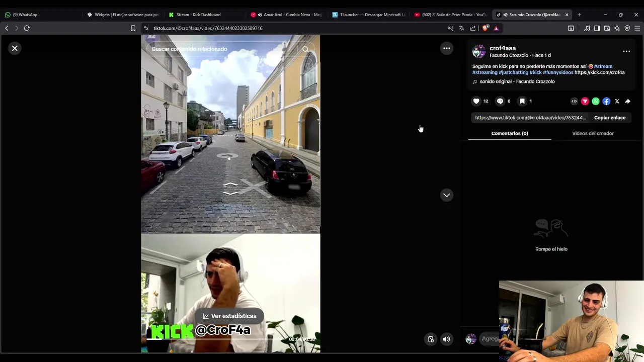
Task: Share the video to Facebook
Action: [606, 101]
